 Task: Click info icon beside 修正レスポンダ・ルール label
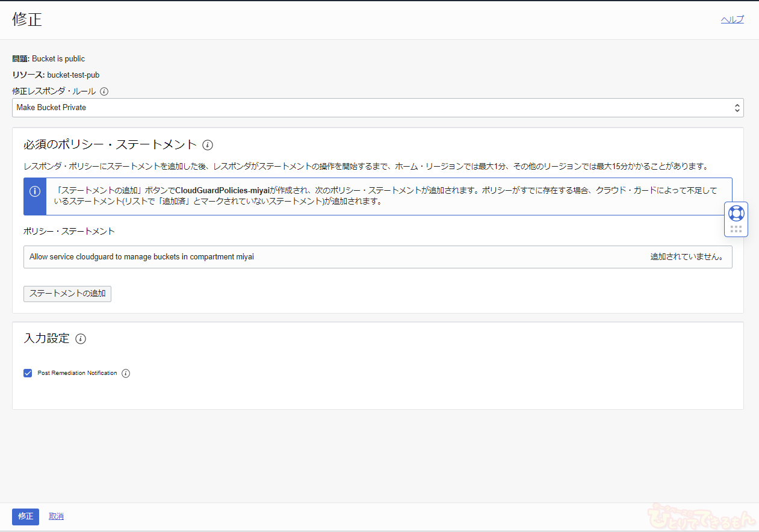pyautogui.click(x=104, y=91)
